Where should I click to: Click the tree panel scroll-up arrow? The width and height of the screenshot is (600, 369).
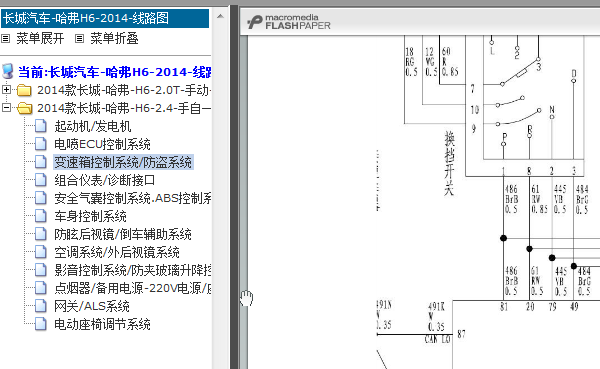(x=220, y=16)
